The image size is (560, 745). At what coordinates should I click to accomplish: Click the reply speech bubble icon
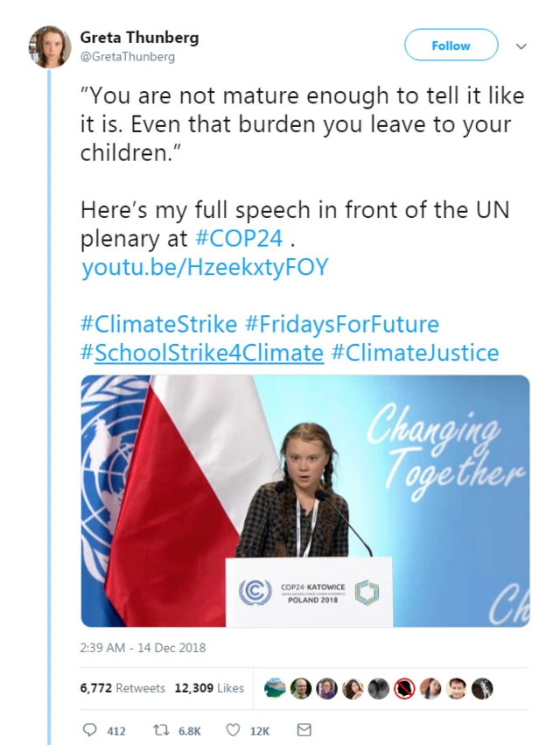tap(89, 730)
